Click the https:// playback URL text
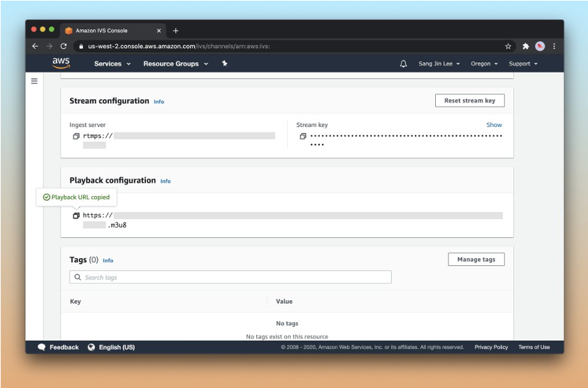588x388 pixels. tap(98, 216)
